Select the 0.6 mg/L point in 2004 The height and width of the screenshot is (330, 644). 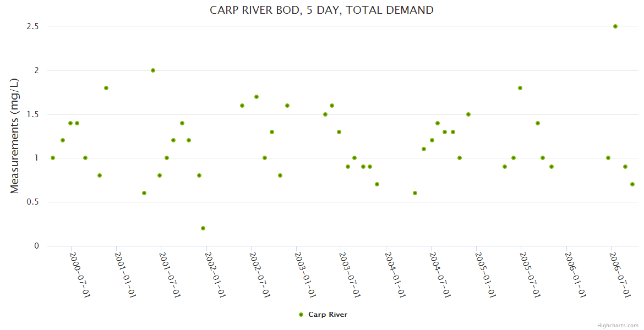(415, 193)
